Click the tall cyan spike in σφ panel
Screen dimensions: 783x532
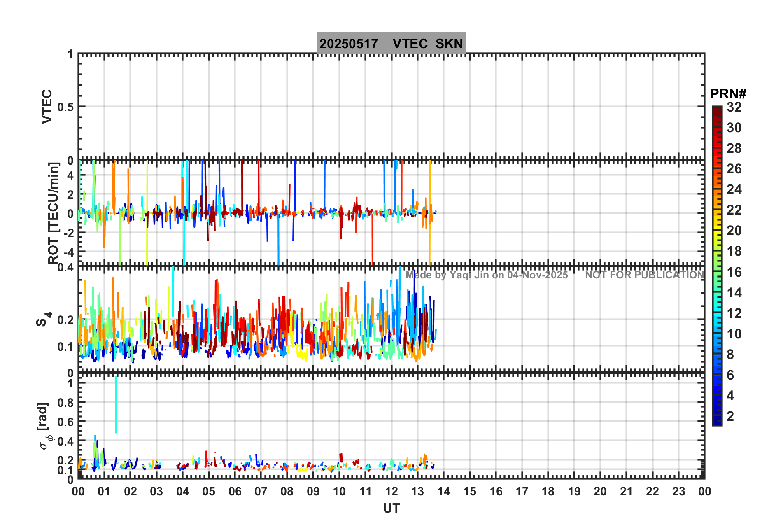[116, 404]
